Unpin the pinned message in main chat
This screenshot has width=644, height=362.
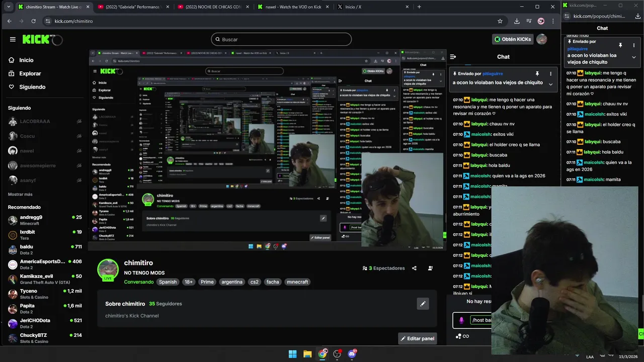537,73
